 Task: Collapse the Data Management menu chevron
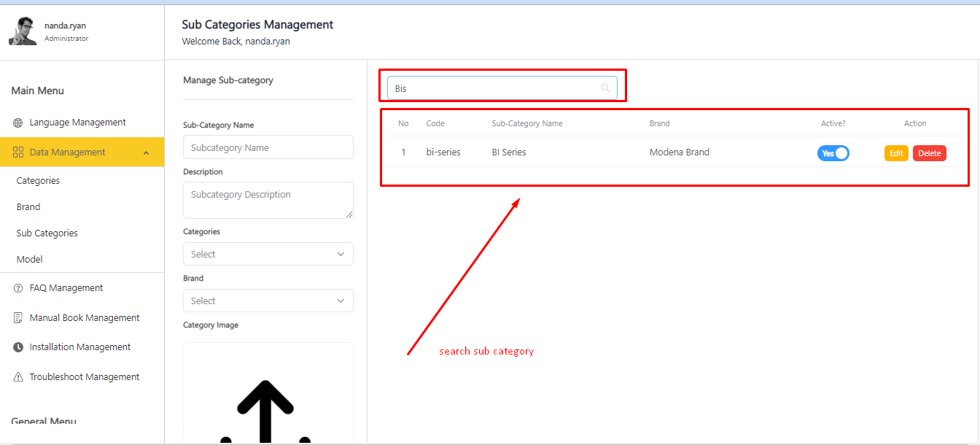pos(146,152)
